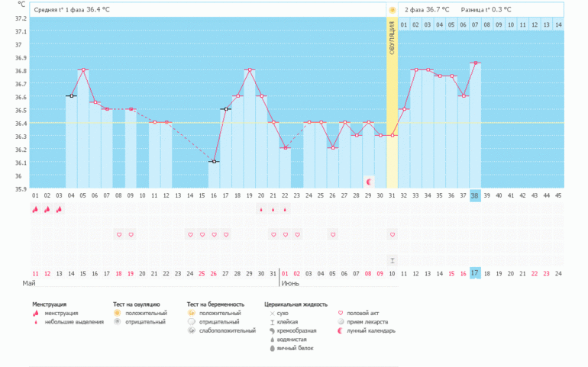Image resolution: width=588 pixels, height=367 pixels.
Task: Click the negative pregnancy test legend icon
Action: coord(191,322)
